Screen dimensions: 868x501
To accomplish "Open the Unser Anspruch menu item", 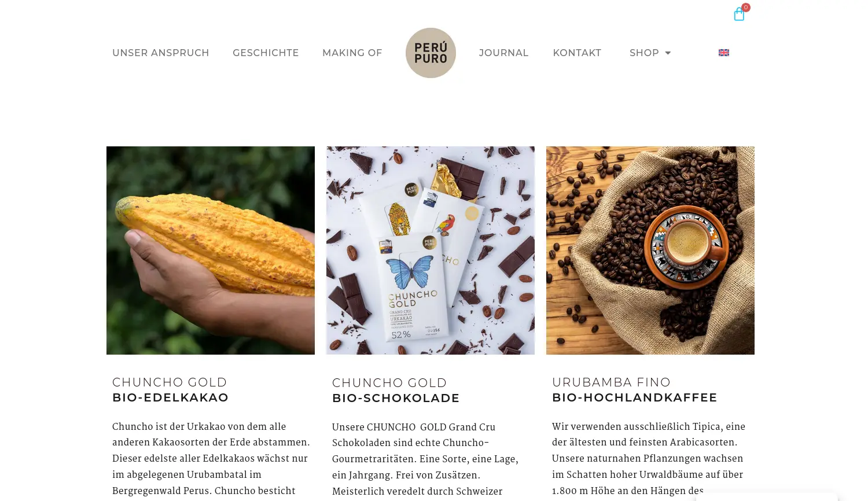I will click(x=161, y=53).
